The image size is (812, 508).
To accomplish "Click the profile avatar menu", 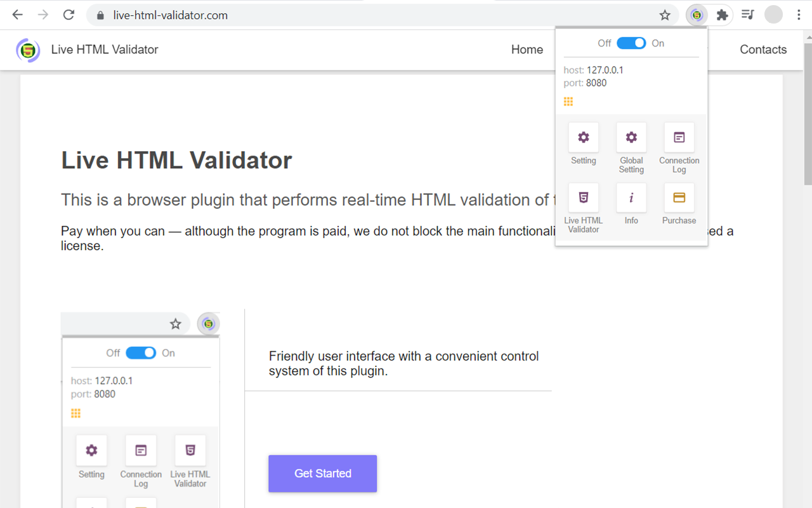I will 773,14.
